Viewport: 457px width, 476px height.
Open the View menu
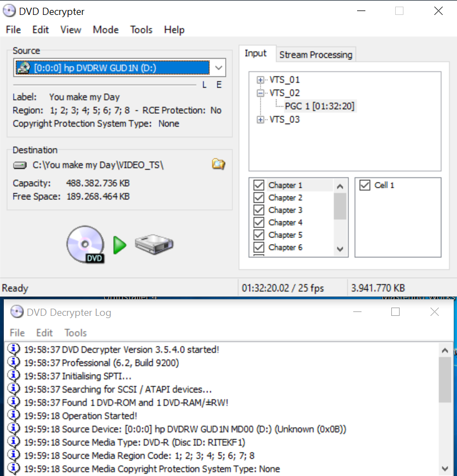(71, 30)
